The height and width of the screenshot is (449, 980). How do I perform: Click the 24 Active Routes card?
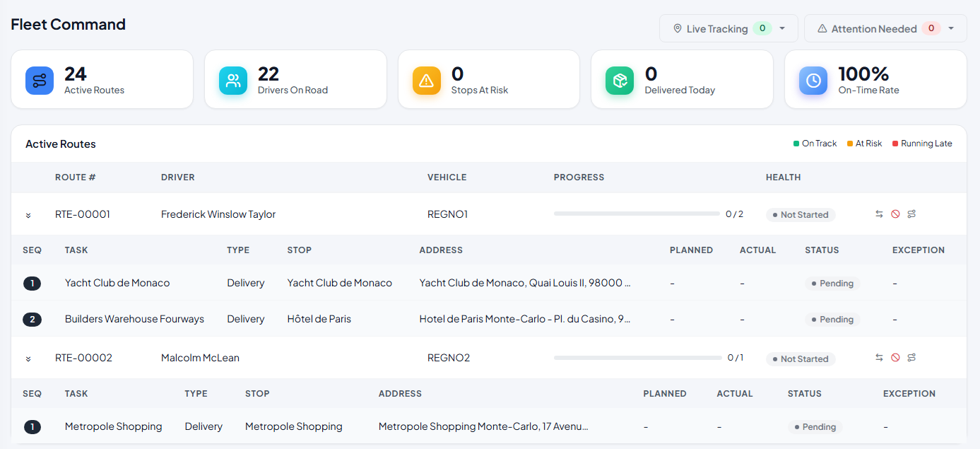(102, 79)
